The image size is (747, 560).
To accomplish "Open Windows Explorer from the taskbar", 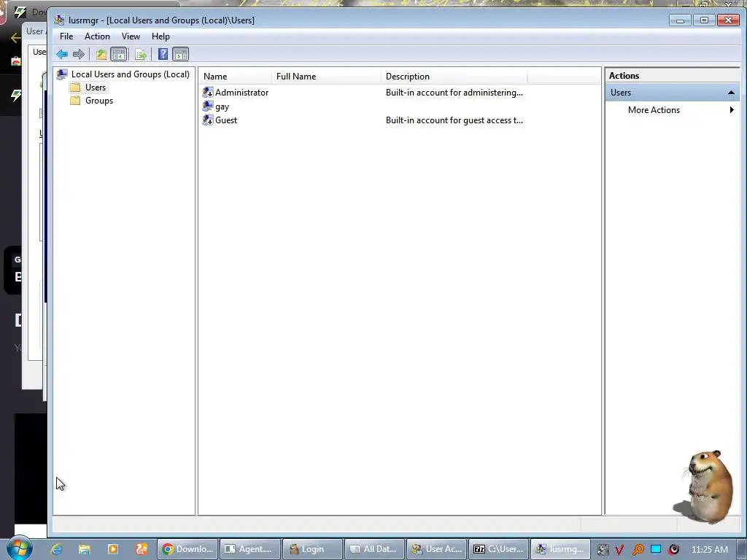I will tap(85, 549).
